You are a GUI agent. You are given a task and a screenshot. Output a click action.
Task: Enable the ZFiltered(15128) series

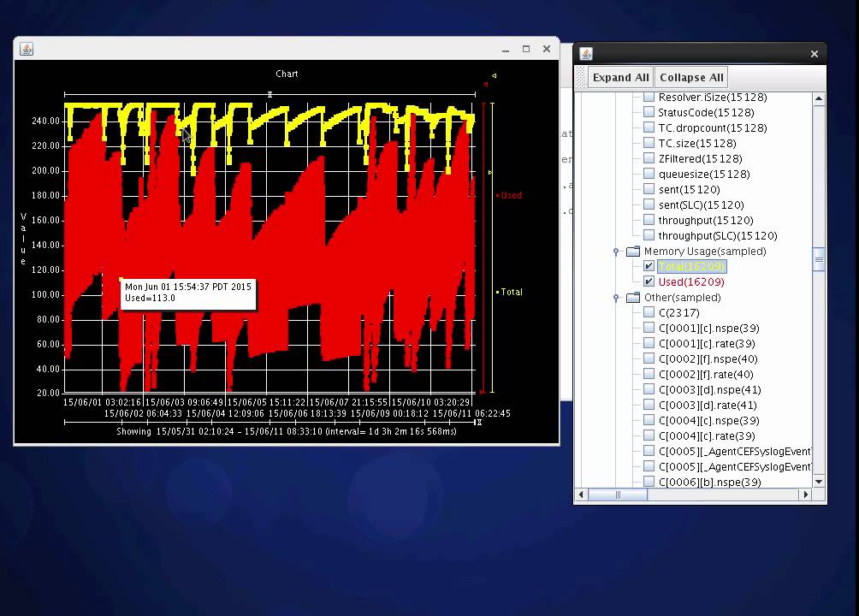click(x=649, y=158)
